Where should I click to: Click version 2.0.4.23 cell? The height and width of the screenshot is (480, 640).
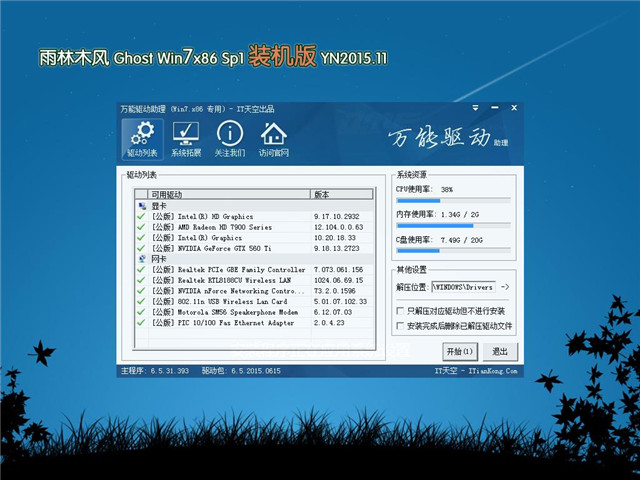[329, 322]
